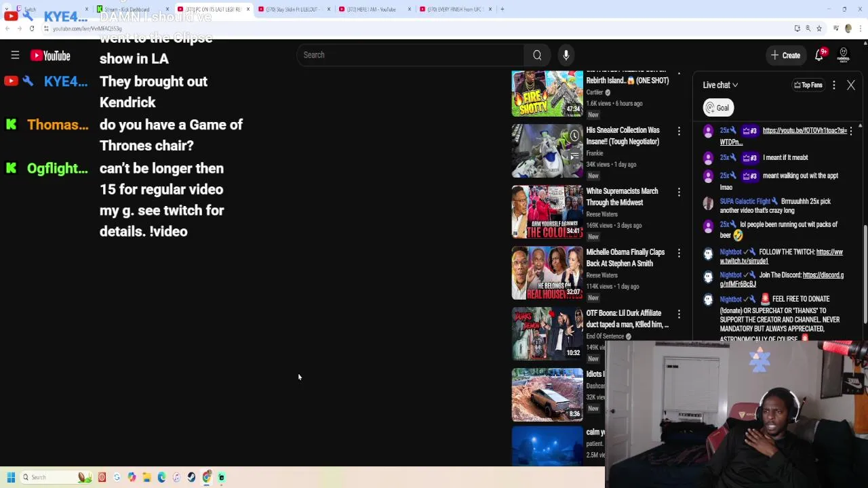Open options for OTF Boona video
This screenshot has width=868, height=488.
point(679,314)
